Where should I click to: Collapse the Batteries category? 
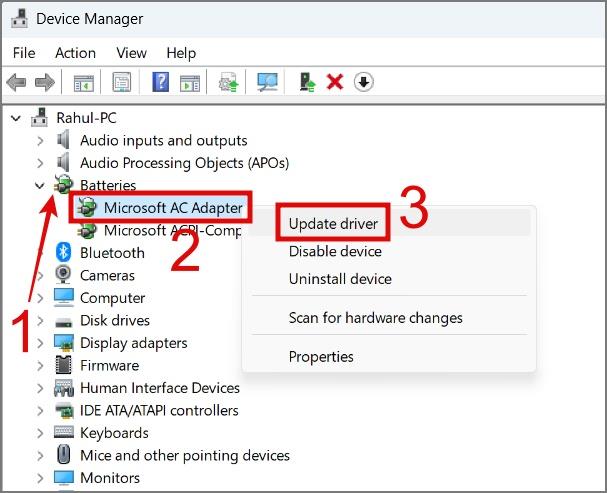pos(40,185)
